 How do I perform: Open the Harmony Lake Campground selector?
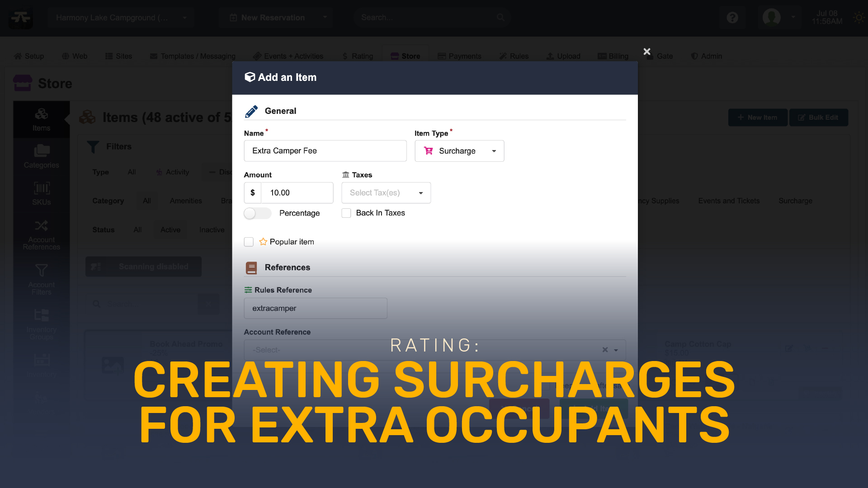[x=121, y=18]
